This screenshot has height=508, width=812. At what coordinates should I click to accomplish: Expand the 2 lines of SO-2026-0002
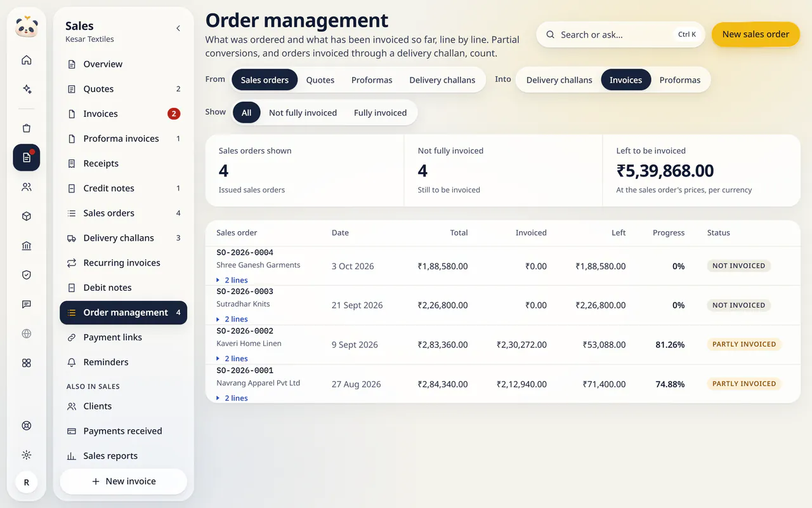click(232, 359)
